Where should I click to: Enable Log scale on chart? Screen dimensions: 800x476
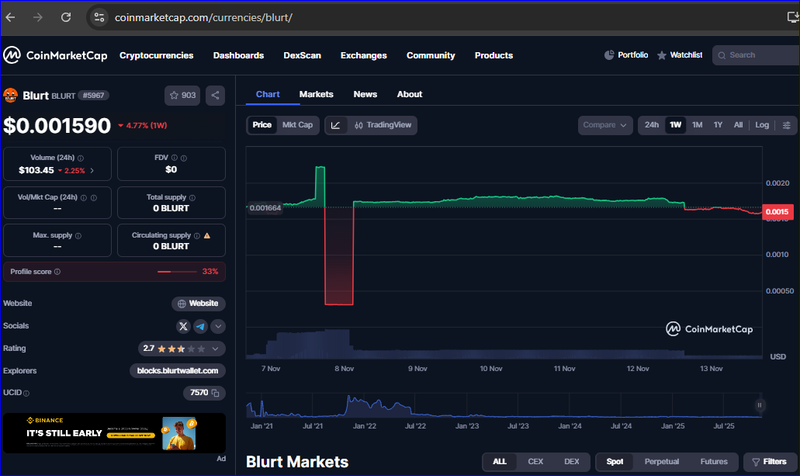coord(762,125)
